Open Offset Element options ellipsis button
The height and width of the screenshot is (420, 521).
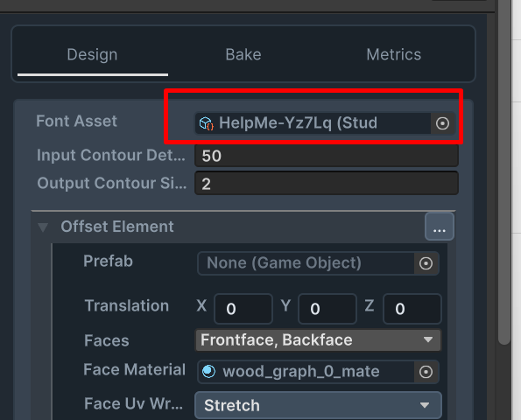[440, 227]
